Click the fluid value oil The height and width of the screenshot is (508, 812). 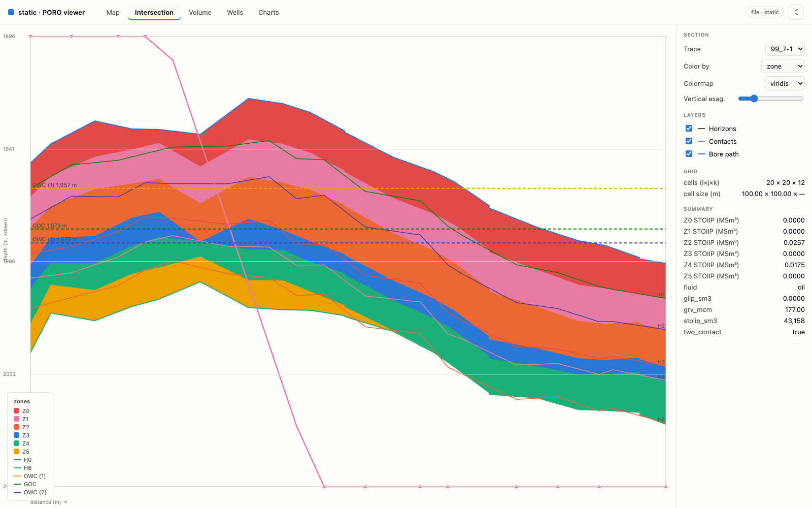(801, 287)
